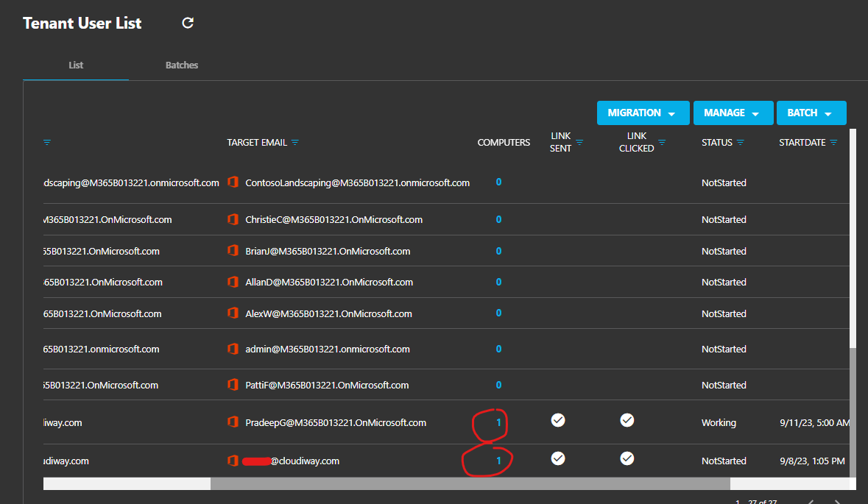Click Office icon beside PradeepG email

pos(233,422)
